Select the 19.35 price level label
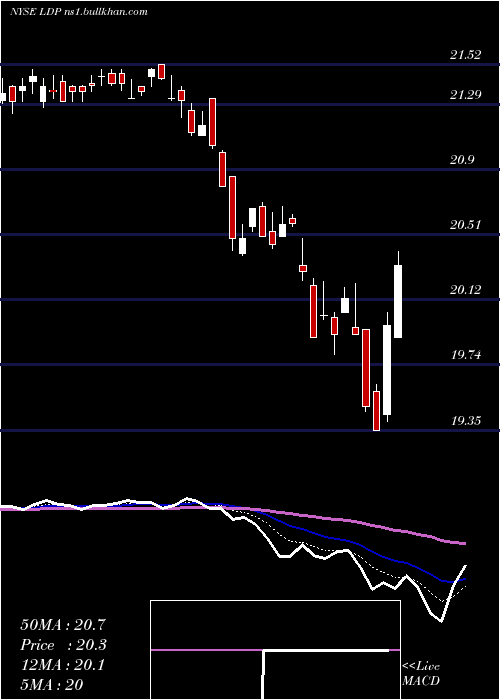The image size is (500, 700). click(466, 421)
